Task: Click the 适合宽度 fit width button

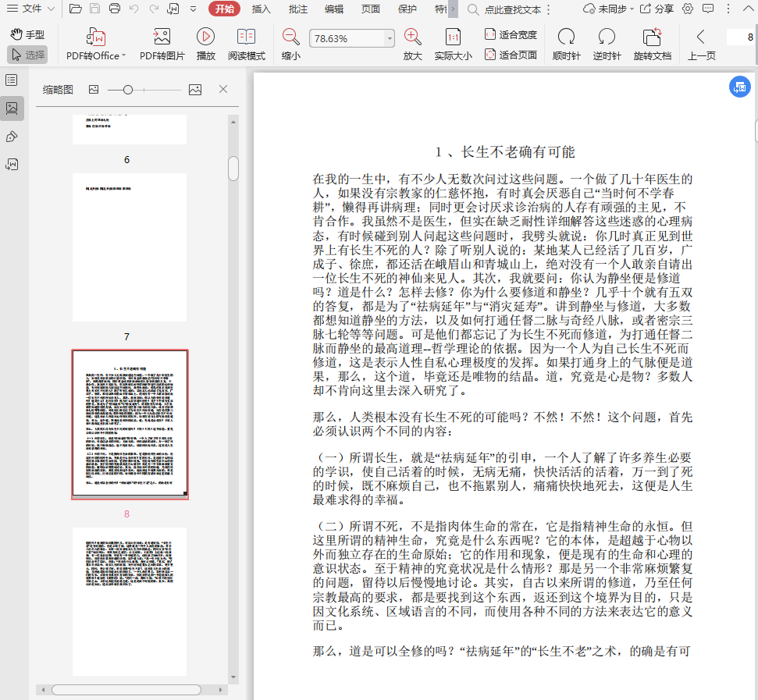Action: click(511, 34)
